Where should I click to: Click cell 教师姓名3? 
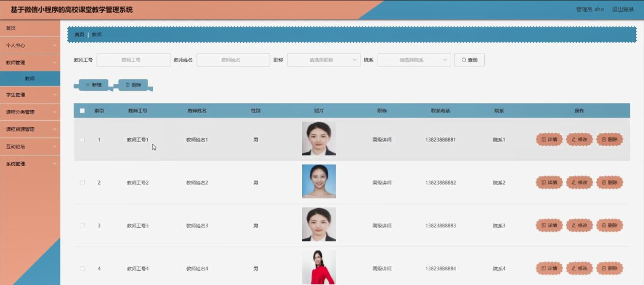197,226
